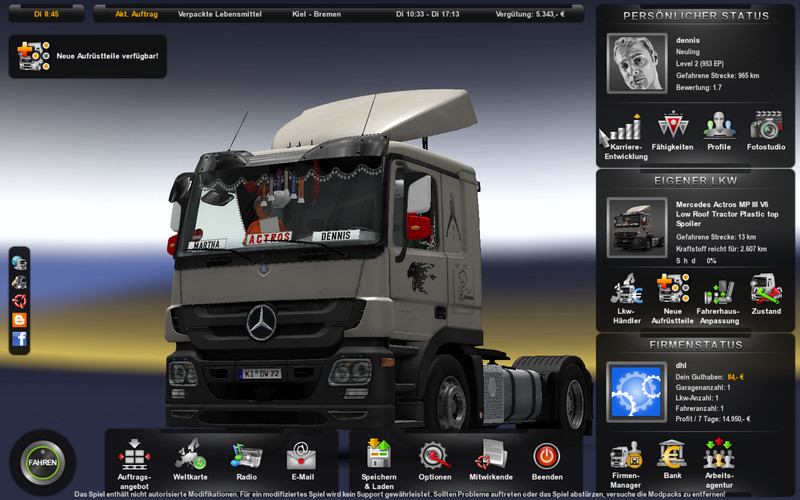Open the orange Blogger icon

[x=19, y=319]
